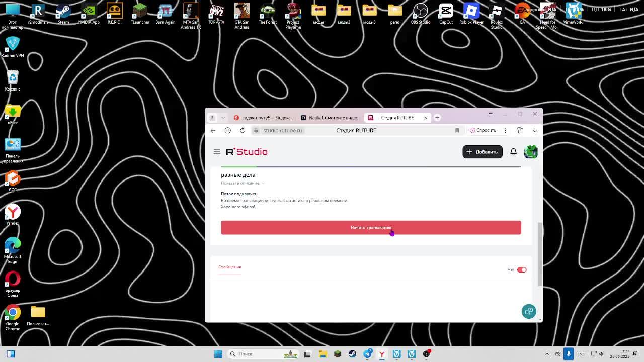The height and width of the screenshot is (362, 644).
Task: Select the Radmin VPN desktop shortcut
Action: pos(13,47)
